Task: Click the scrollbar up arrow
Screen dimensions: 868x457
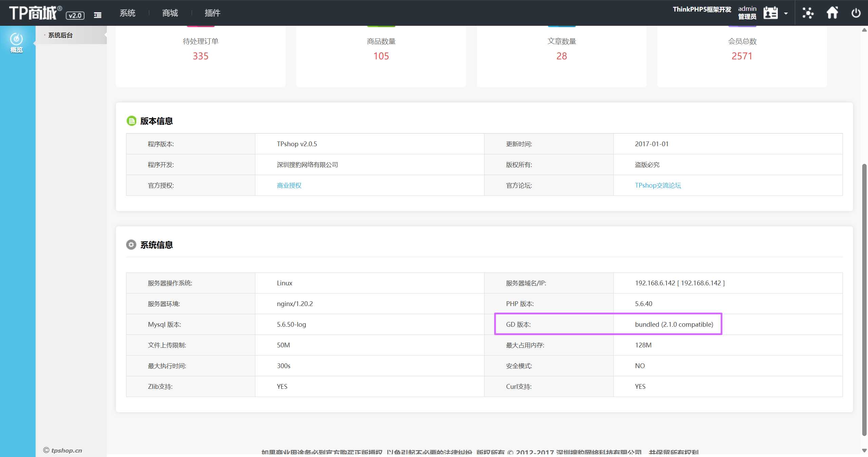Action: coord(864,30)
